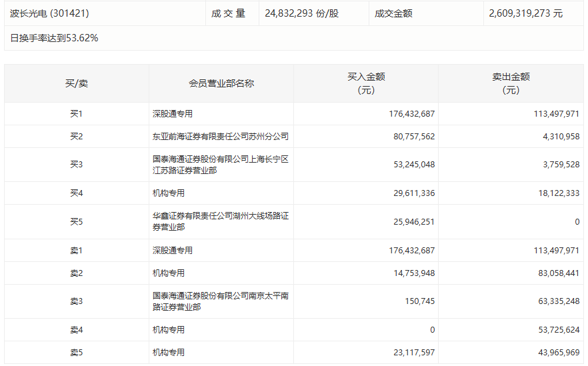The height and width of the screenshot is (366, 588).
Task: Select the 买1 row label
Action: point(76,114)
